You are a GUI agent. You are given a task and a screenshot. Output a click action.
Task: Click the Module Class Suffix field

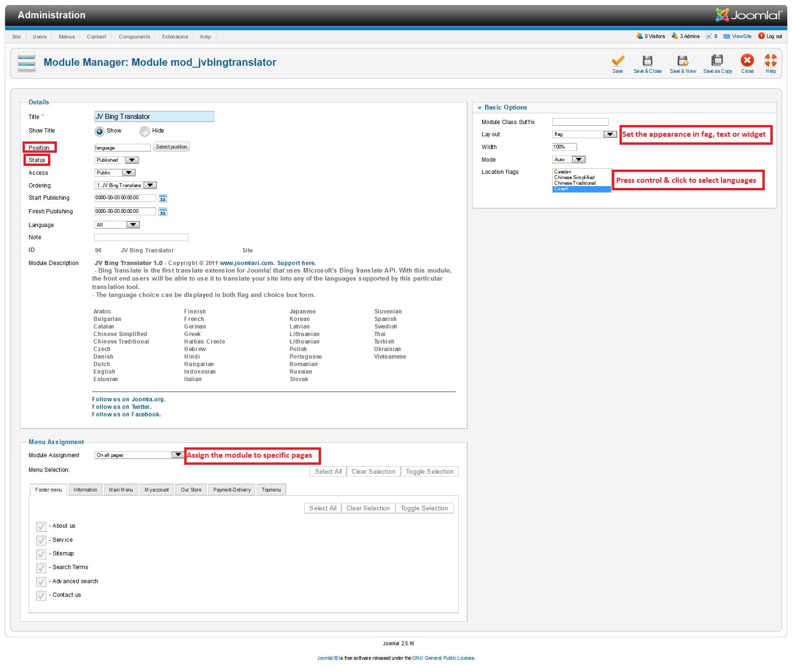click(x=580, y=122)
